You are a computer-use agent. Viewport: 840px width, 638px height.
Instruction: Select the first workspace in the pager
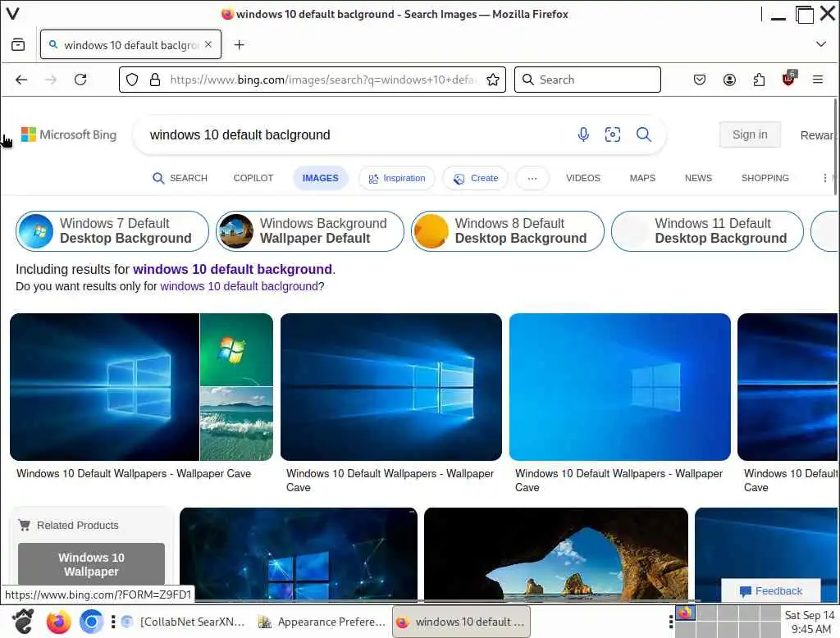[x=685, y=613]
